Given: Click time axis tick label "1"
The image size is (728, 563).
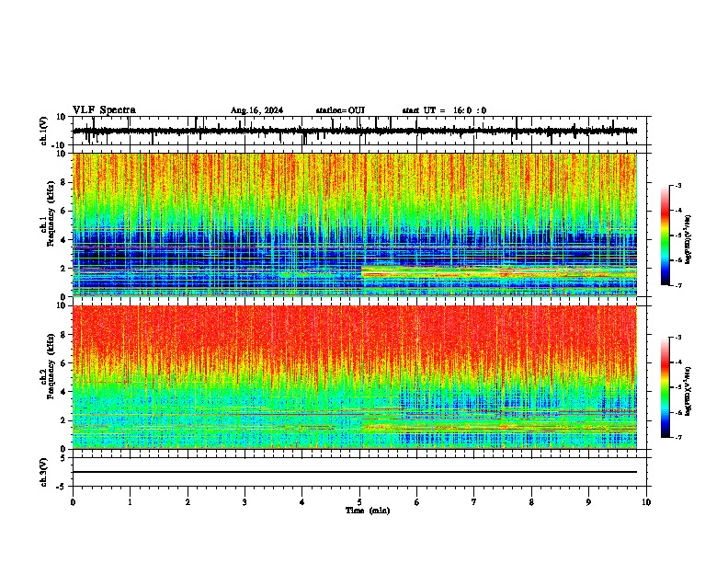Looking at the screenshot, I should 130,502.
